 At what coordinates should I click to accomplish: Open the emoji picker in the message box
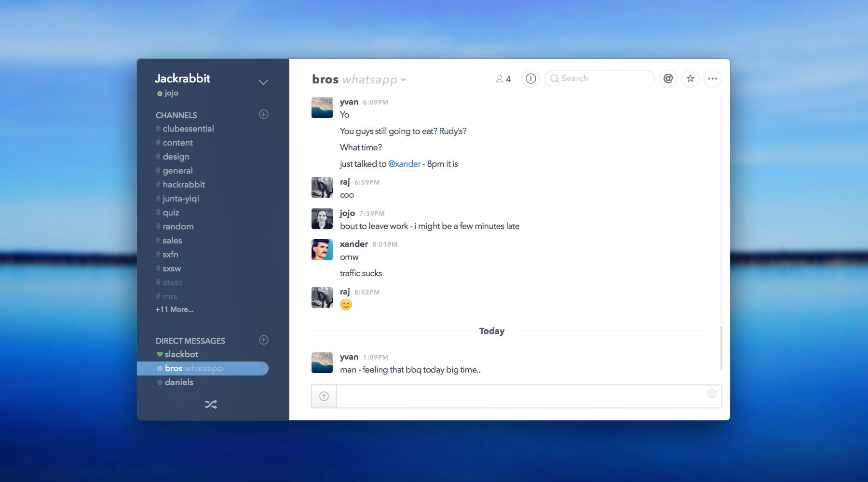click(x=712, y=394)
